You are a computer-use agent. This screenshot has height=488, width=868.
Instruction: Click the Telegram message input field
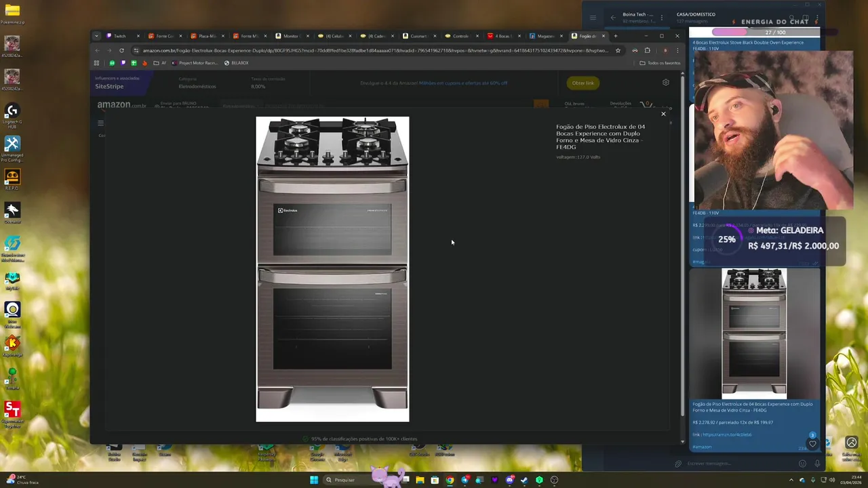tap(739, 464)
